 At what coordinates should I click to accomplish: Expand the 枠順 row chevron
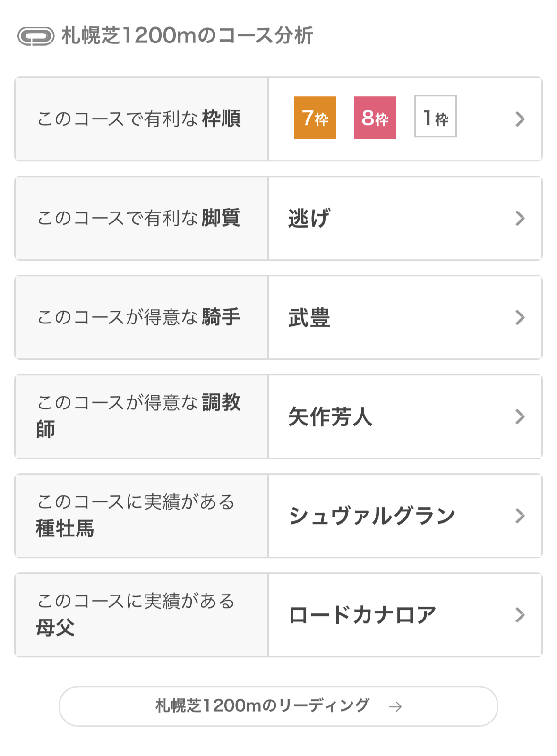pyautogui.click(x=520, y=119)
